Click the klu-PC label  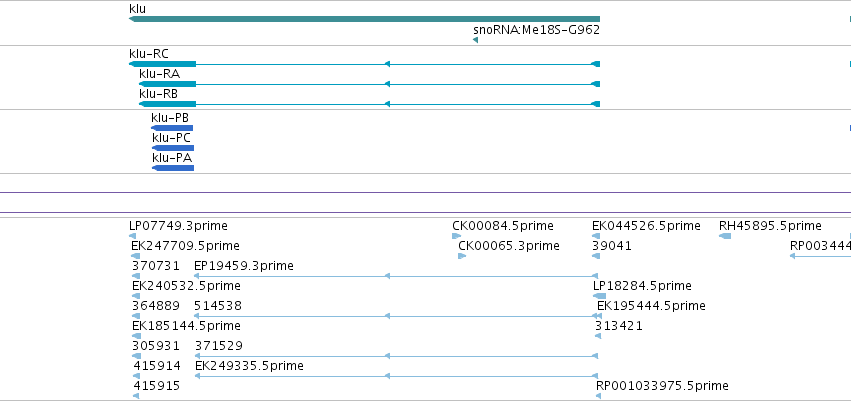172,138
